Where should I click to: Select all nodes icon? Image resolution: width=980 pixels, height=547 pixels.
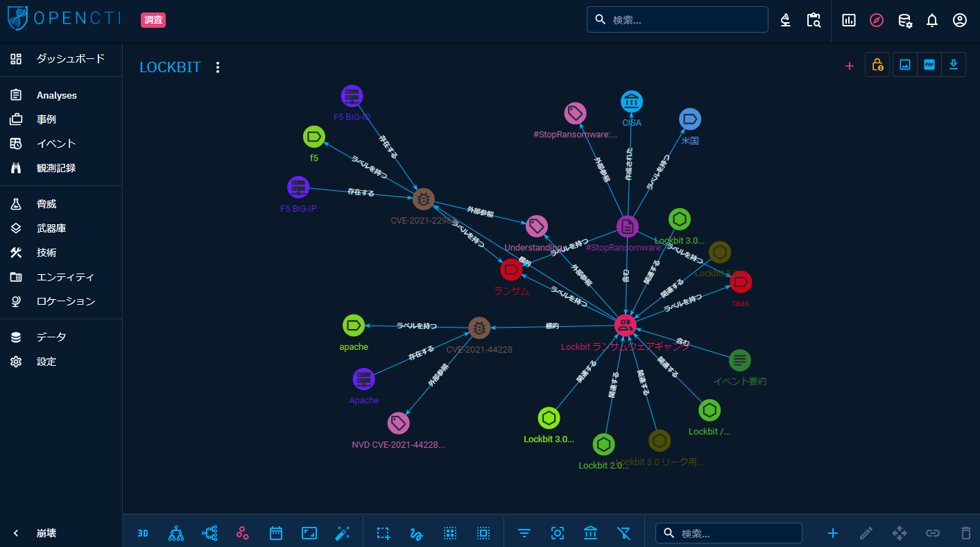click(x=483, y=533)
